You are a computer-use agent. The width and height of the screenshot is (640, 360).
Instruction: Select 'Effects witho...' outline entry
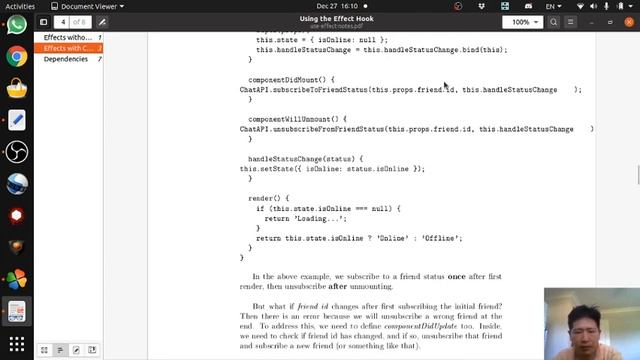click(69, 37)
